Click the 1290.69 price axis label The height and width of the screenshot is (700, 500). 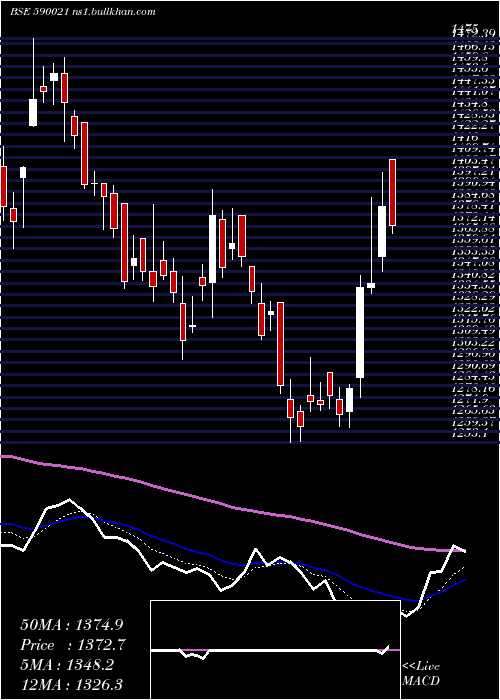[x=473, y=366]
